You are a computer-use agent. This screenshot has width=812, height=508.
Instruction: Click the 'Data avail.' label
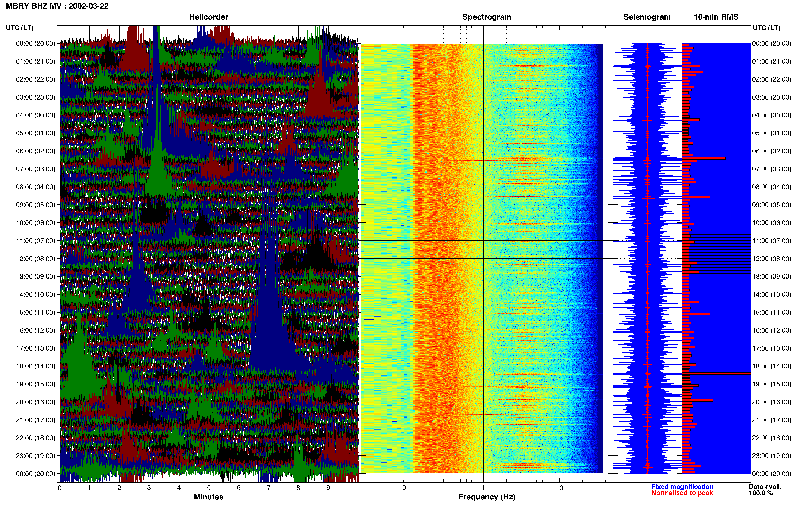tap(765, 486)
